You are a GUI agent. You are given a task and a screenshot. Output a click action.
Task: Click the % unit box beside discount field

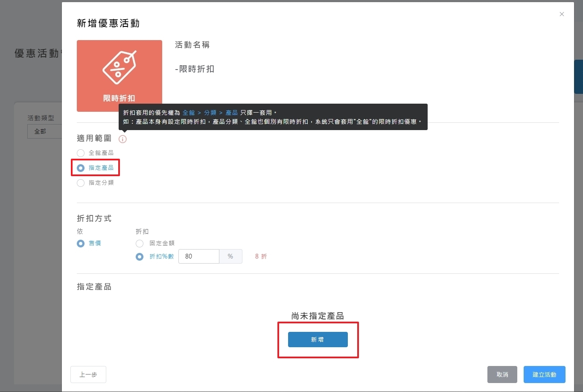pos(230,256)
